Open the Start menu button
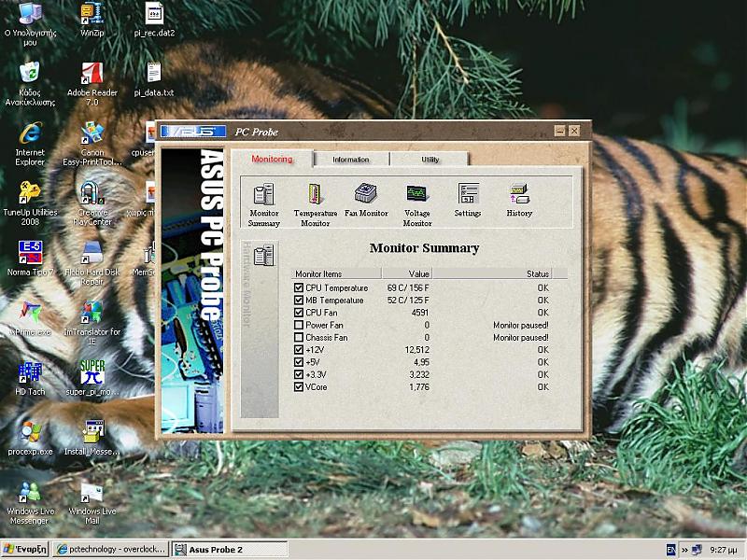747x560 pixels. pos(25,550)
